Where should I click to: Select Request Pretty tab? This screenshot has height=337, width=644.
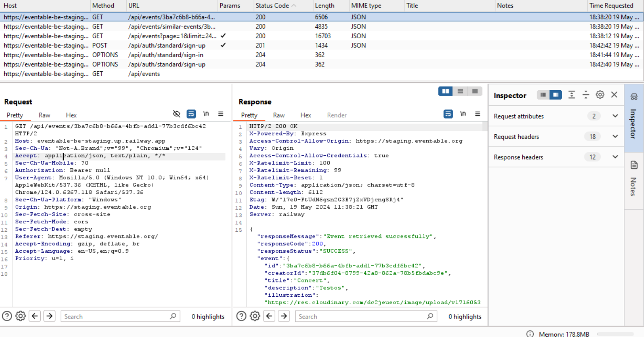(x=15, y=115)
